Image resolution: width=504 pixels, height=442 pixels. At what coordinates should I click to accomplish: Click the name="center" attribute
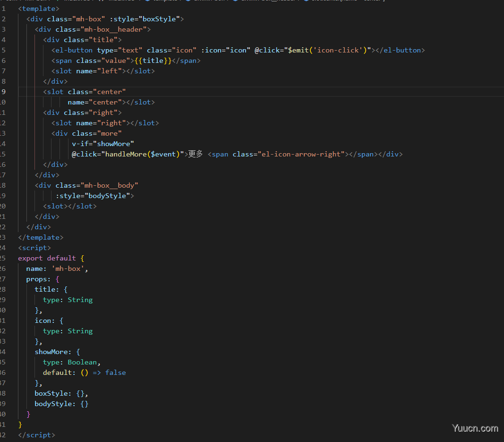coord(94,102)
